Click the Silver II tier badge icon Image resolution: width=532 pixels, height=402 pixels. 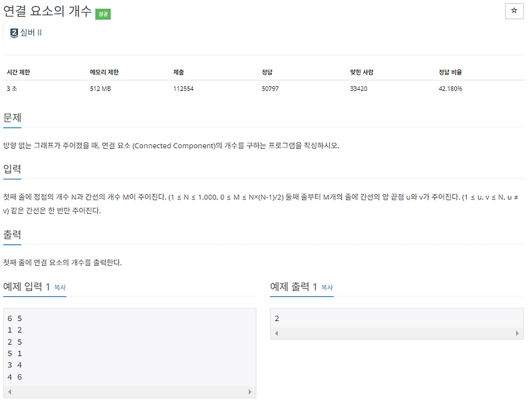click(x=13, y=34)
